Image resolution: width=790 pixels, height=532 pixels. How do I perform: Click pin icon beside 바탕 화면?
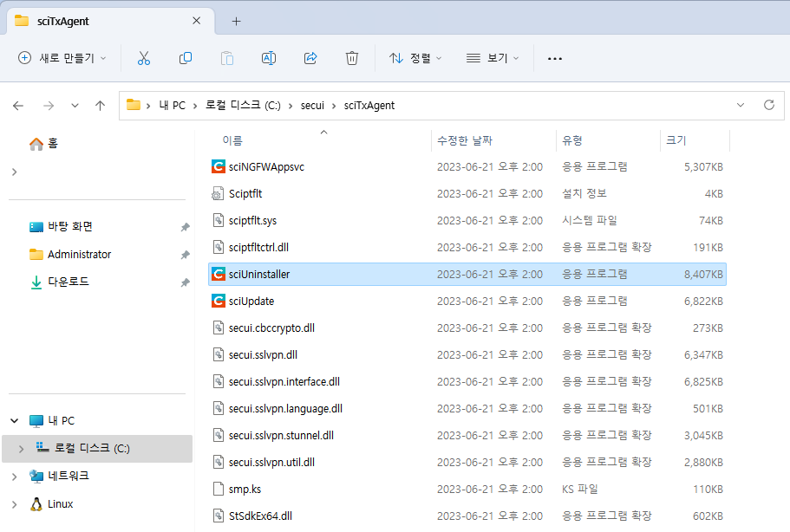pyautogui.click(x=185, y=227)
